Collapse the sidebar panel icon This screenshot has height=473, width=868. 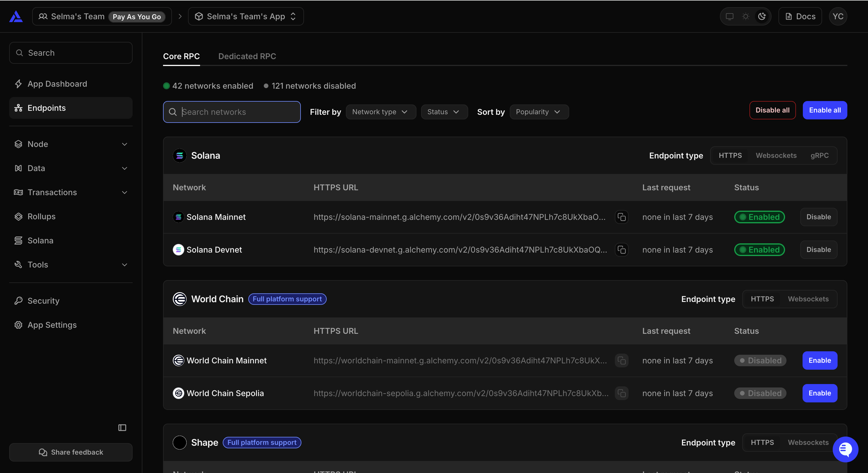click(x=122, y=428)
